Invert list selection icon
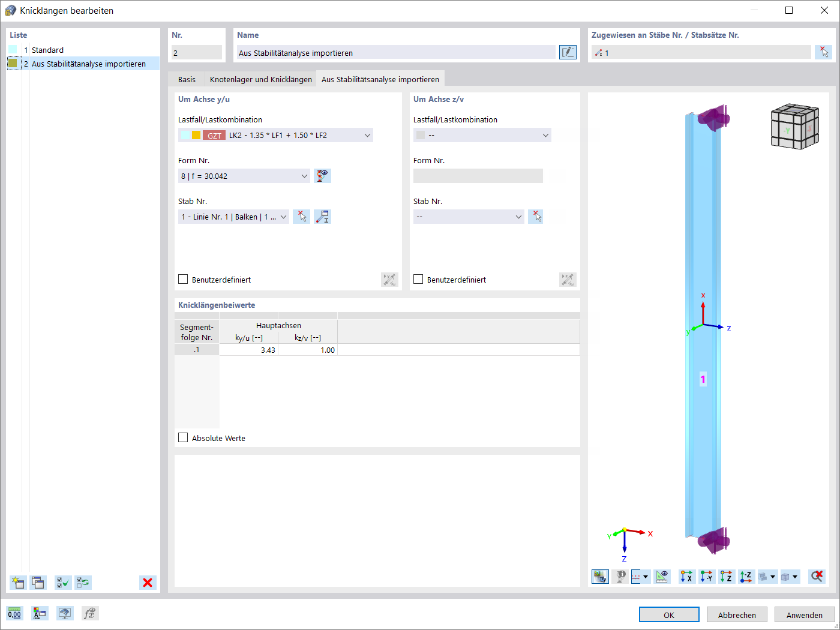Image resolution: width=840 pixels, height=630 pixels. [83, 583]
